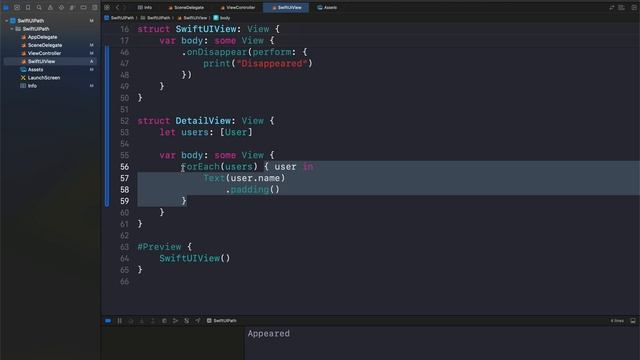Screen dimensions: 640x360
Task: Toggle console pane visibility button
Action: (633, 321)
